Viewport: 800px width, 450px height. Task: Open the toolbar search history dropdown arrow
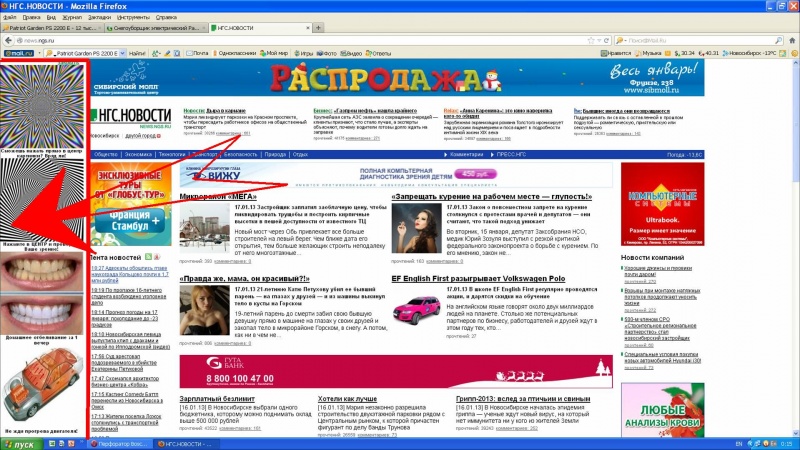pos(122,53)
